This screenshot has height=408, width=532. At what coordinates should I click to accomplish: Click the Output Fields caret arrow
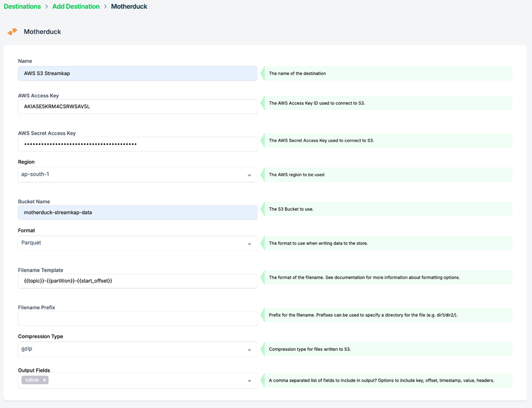pos(249,381)
